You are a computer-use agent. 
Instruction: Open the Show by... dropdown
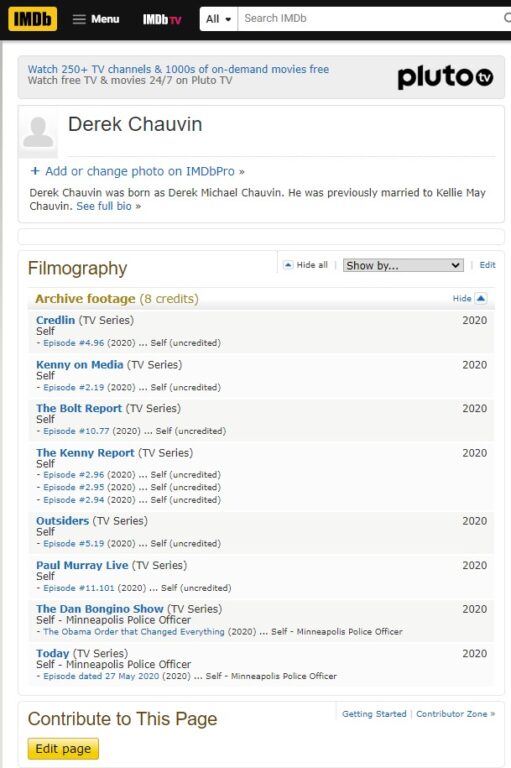click(403, 265)
